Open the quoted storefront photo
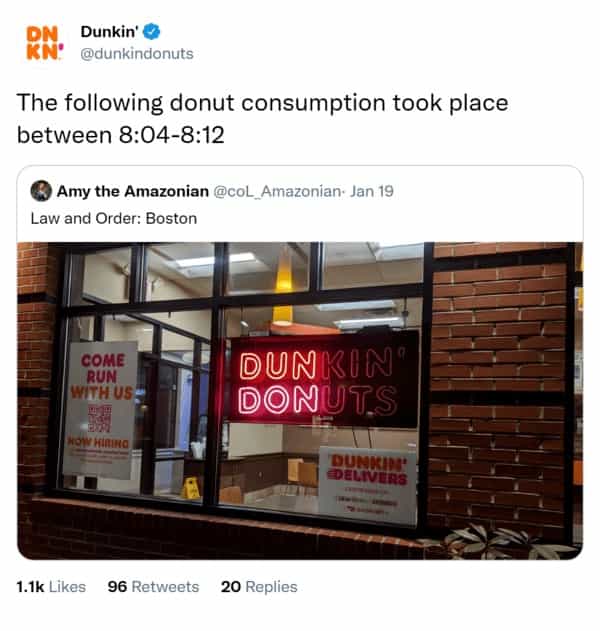600x631 pixels. [300, 401]
